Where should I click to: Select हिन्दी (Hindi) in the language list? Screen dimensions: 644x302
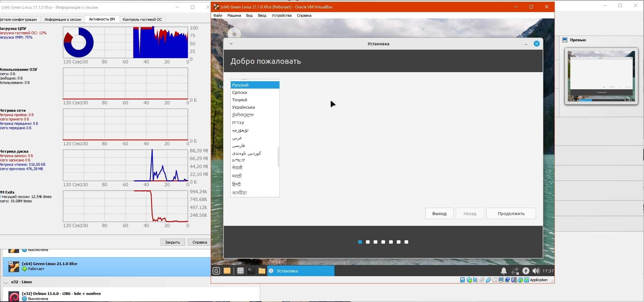pyautogui.click(x=255, y=184)
